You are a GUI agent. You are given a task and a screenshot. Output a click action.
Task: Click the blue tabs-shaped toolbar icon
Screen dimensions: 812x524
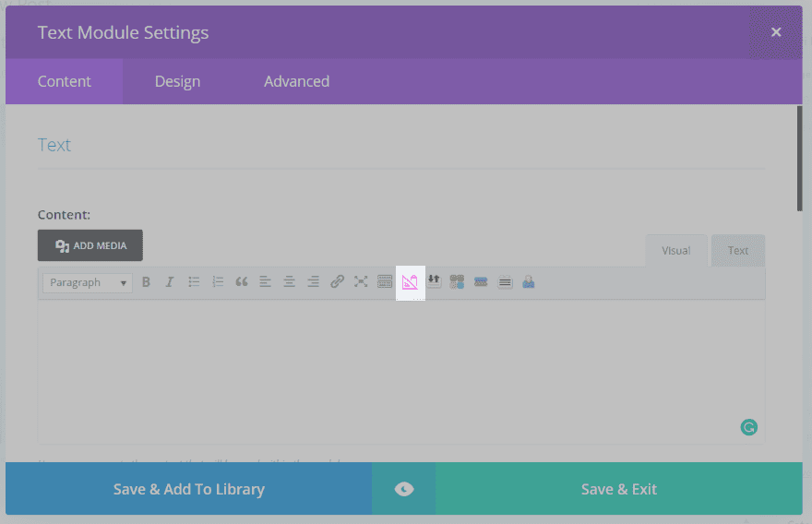click(481, 282)
